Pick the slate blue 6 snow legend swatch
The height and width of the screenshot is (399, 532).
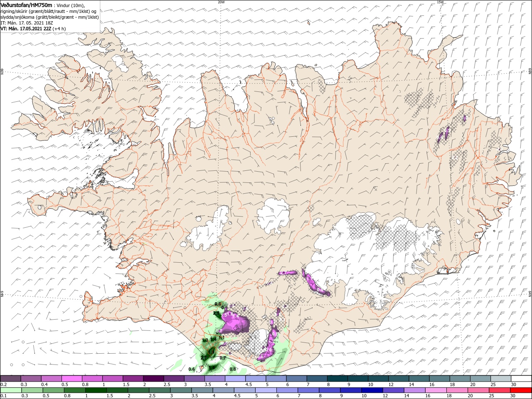pyautogui.click(x=296, y=378)
